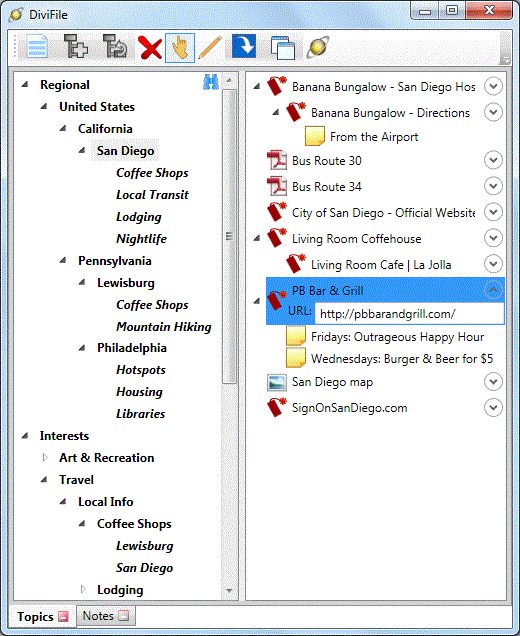The width and height of the screenshot is (520, 636).
Task: Switch to the Notes tab
Action: point(106,616)
